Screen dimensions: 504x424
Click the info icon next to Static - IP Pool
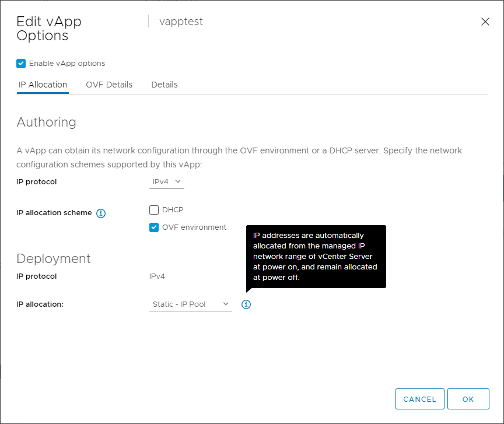(x=246, y=304)
